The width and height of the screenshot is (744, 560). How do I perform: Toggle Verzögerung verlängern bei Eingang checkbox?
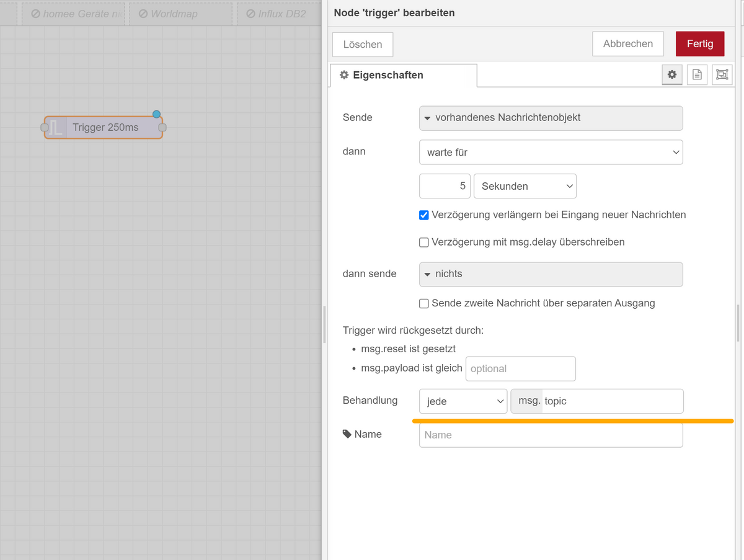(424, 215)
